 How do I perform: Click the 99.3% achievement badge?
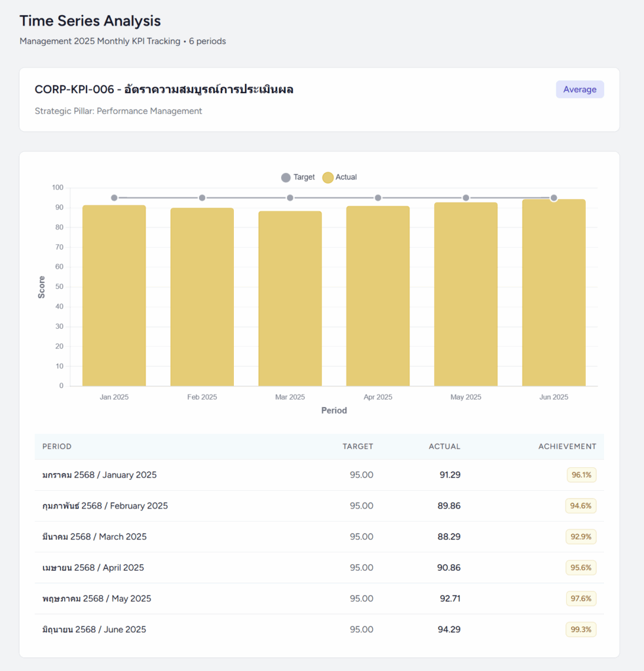[581, 630]
